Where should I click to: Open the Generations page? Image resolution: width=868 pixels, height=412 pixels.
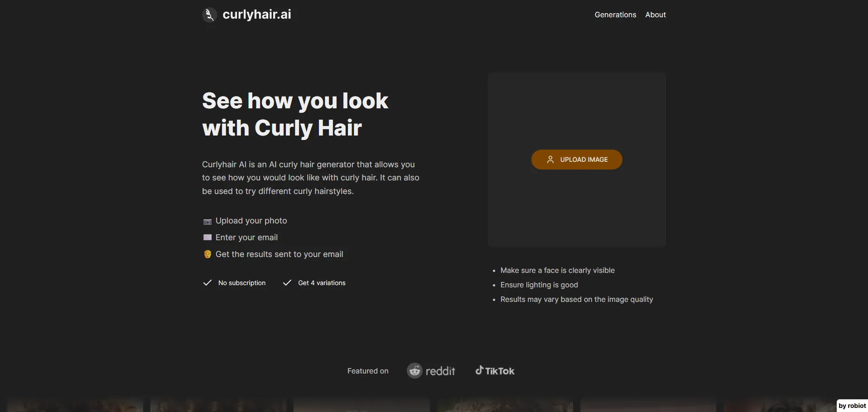tap(615, 15)
